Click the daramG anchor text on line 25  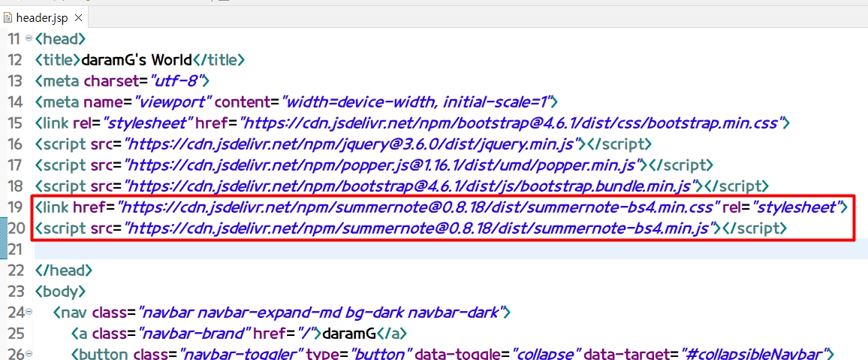[349, 334]
